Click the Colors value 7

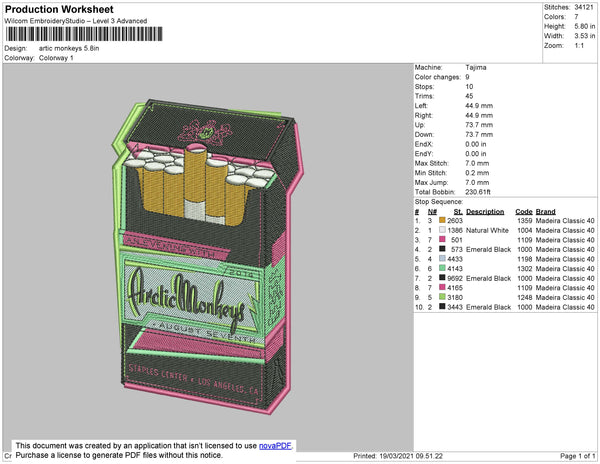click(576, 17)
